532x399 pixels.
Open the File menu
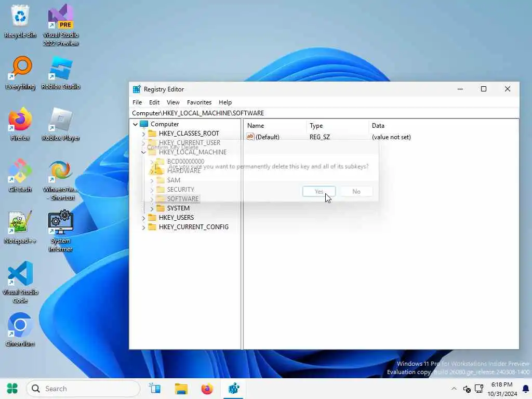point(137,102)
